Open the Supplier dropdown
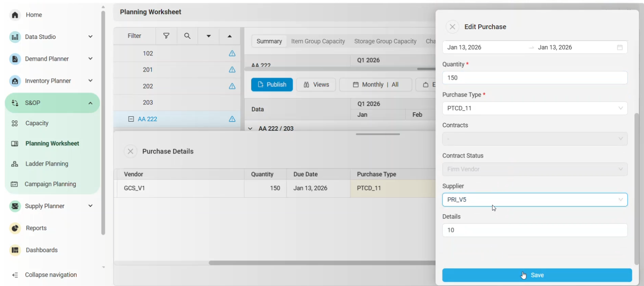Image resolution: width=644 pixels, height=286 pixels. (x=535, y=200)
